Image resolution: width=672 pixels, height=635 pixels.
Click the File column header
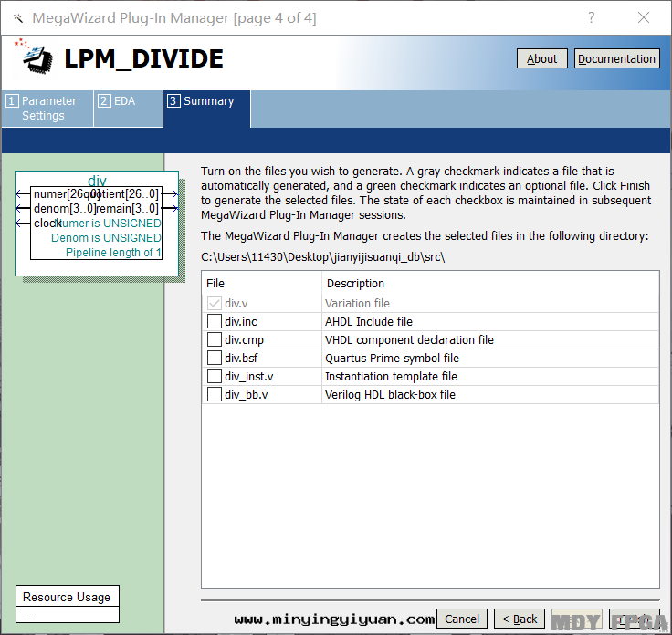coord(215,284)
